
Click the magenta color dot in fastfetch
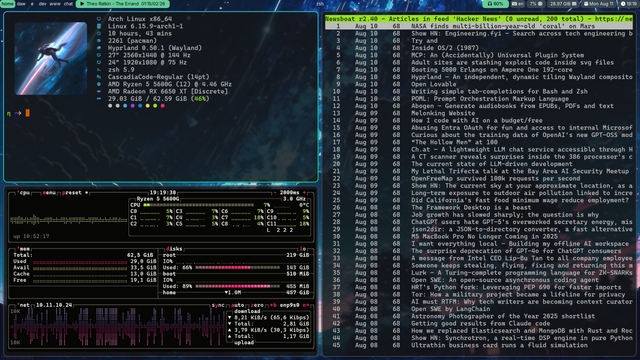pyautogui.click(x=133, y=106)
